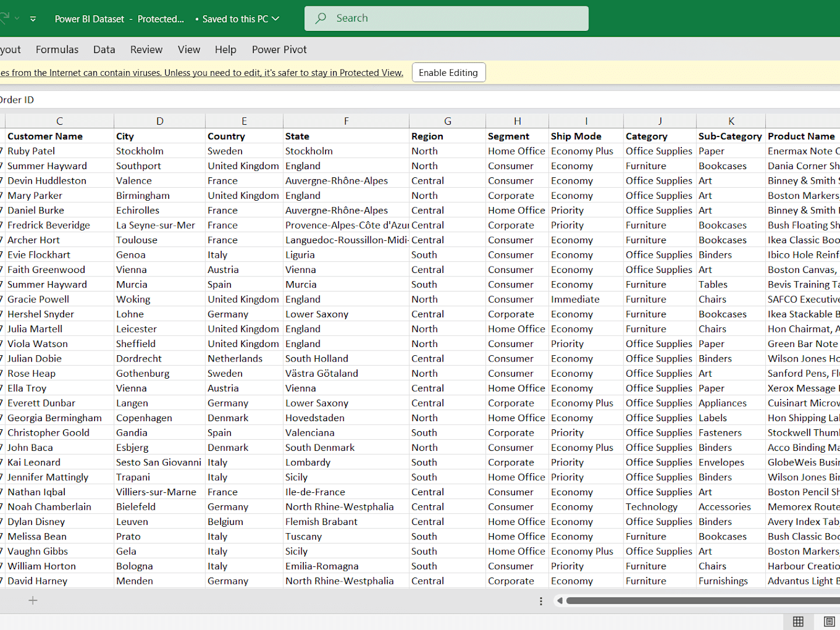
Task: Click into the Search box
Action: coord(446,18)
